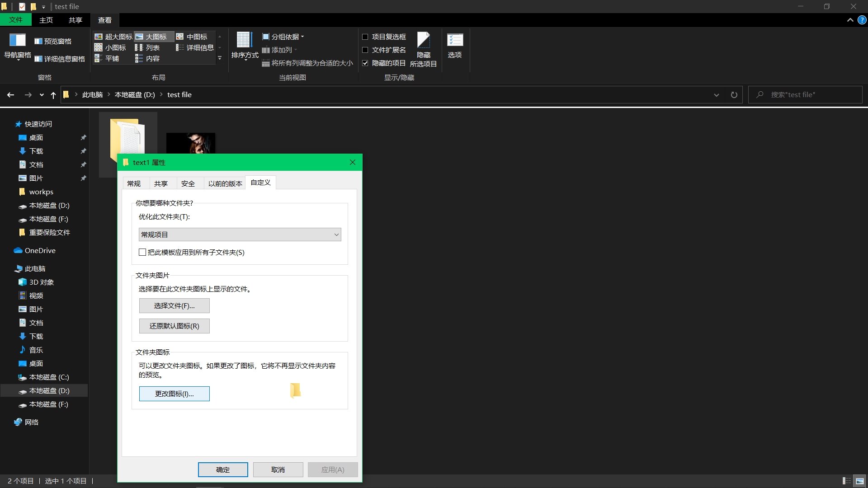Click Restore Default icon button
The width and height of the screenshot is (868, 488).
pos(174,326)
